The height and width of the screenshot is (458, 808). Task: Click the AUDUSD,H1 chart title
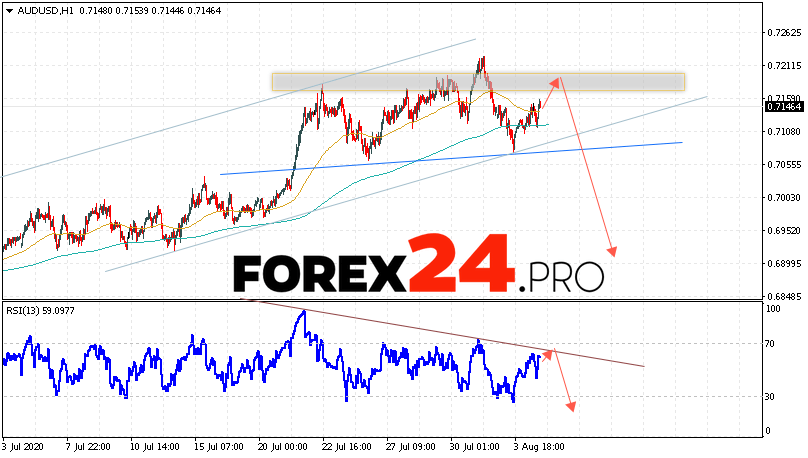pos(40,8)
